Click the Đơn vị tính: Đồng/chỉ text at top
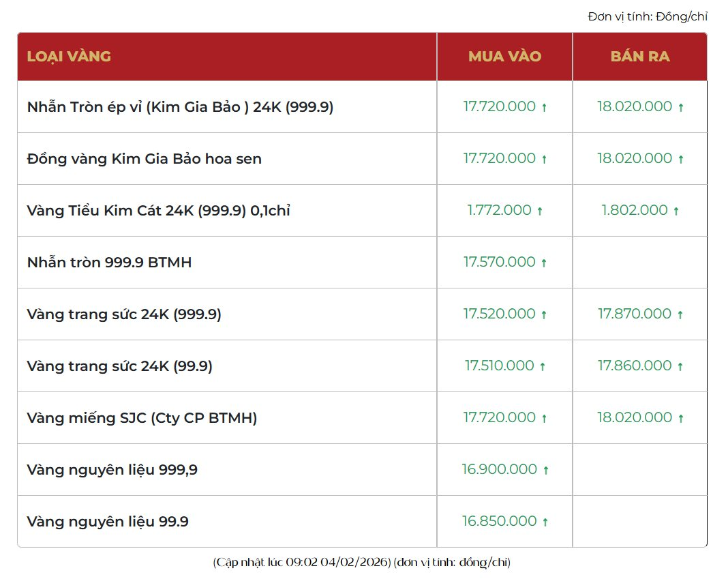The height and width of the screenshot is (579, 728). coord(647,16)
